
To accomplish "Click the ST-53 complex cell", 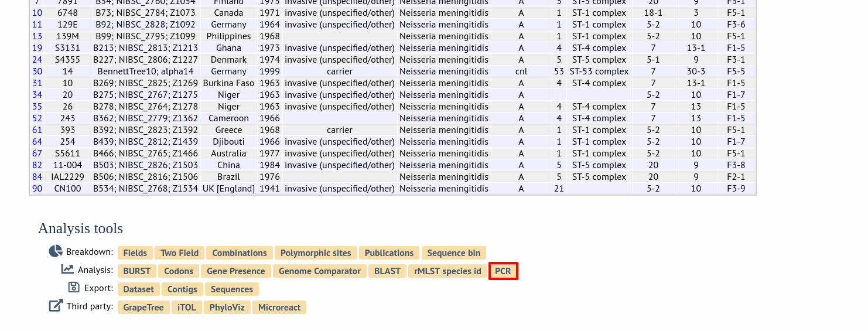I will click(599, 71).
